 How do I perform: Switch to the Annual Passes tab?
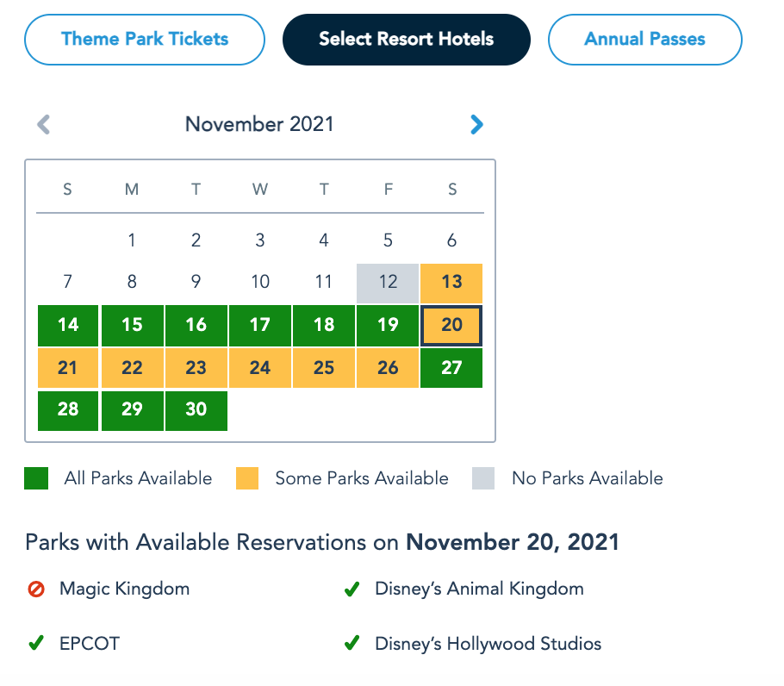coord(644,39)
